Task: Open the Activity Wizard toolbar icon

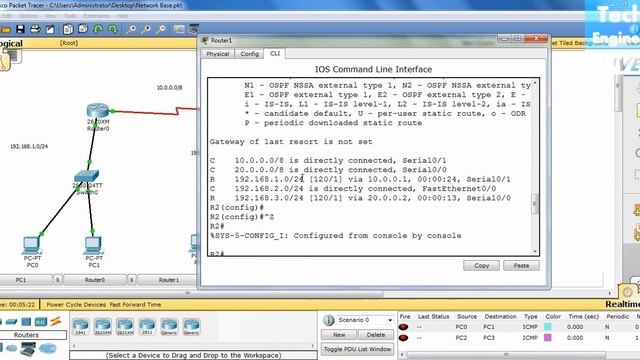Action: click(x=50, y=29)
